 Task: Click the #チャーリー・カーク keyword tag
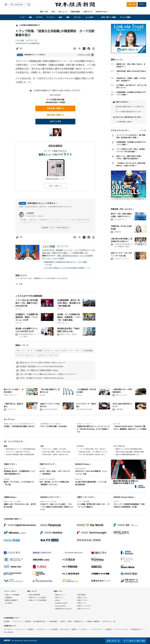[24, 351]
